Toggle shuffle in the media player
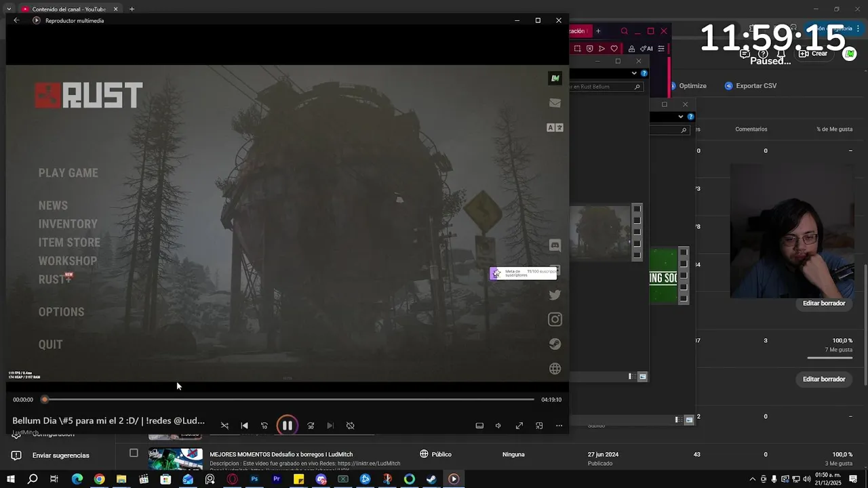868x488 pixels. click(x=224, y=426)
